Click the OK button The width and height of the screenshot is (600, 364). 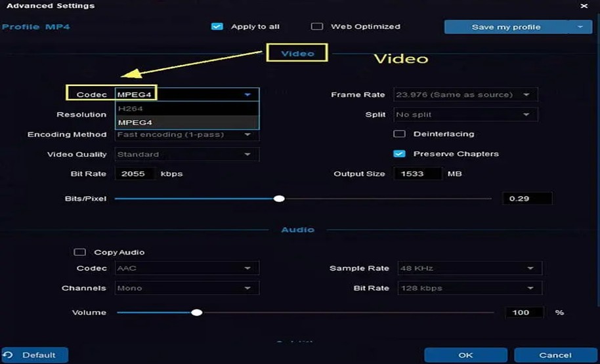(465, 355)
